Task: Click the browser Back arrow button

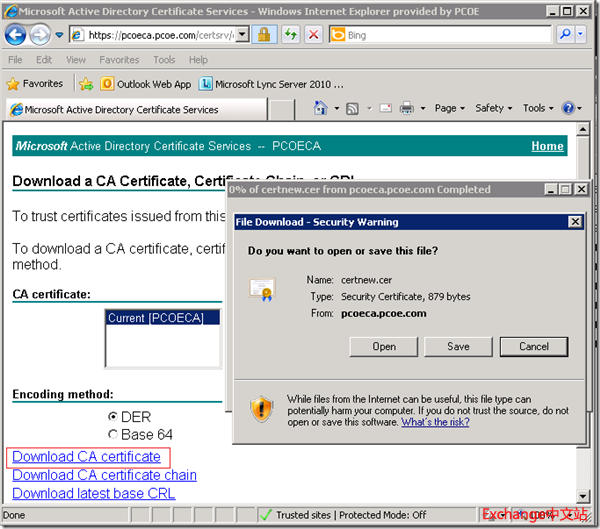Action: click(15, 35)
